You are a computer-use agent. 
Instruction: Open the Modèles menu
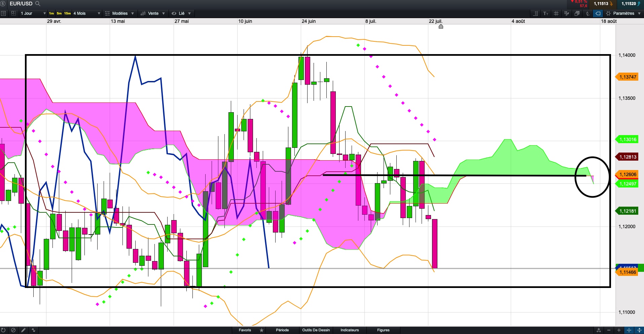tap(119, 13)
